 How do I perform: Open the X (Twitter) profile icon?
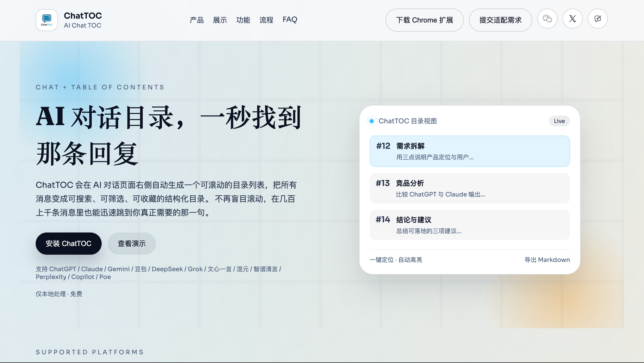click(572, 19)
